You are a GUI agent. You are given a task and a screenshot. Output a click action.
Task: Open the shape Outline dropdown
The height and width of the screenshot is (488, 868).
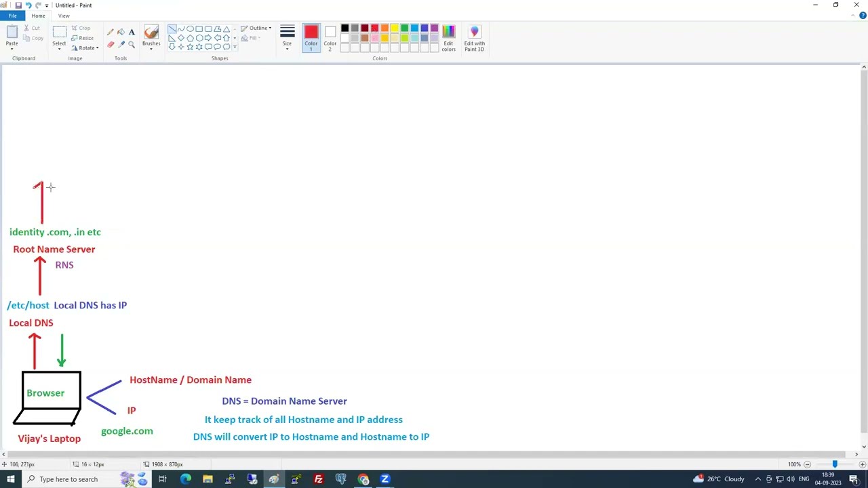point(256,28)
